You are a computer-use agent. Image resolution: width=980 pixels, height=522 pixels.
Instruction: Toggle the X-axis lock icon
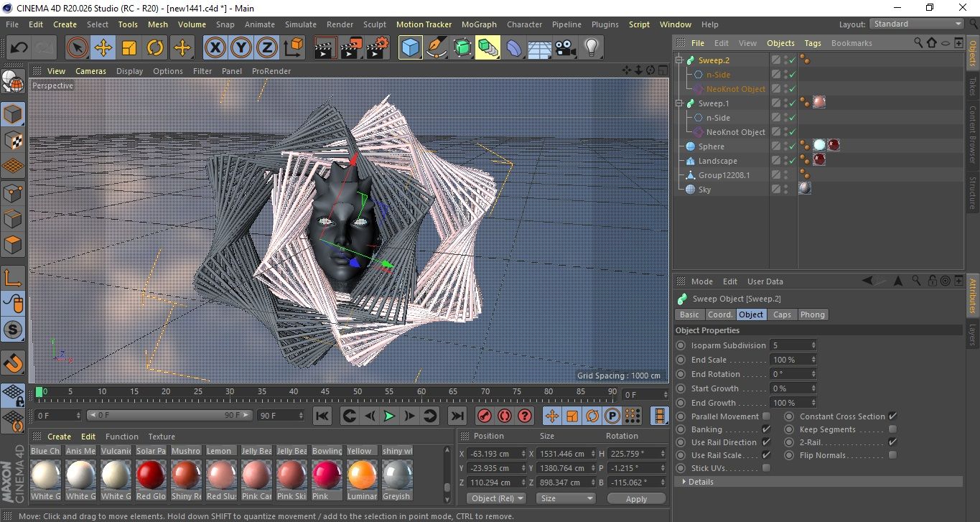215,48
